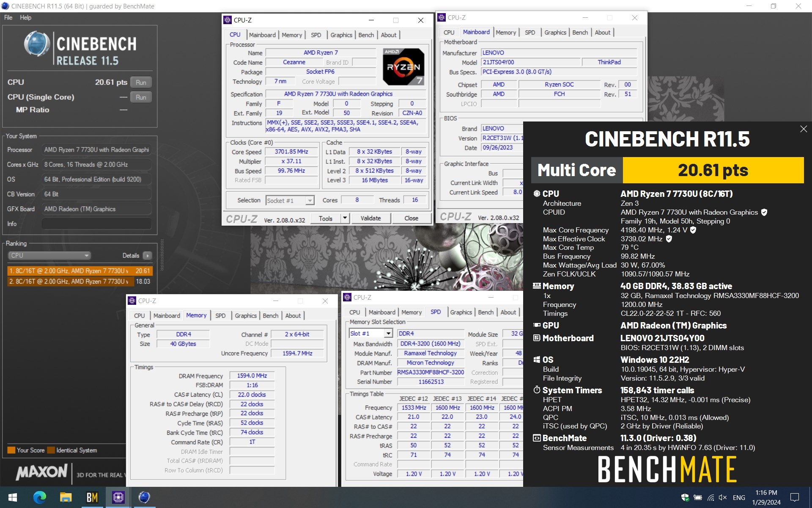Click the BIOS date 09/26/2023 field
812x508 pixels.
(x=502, y=148)
